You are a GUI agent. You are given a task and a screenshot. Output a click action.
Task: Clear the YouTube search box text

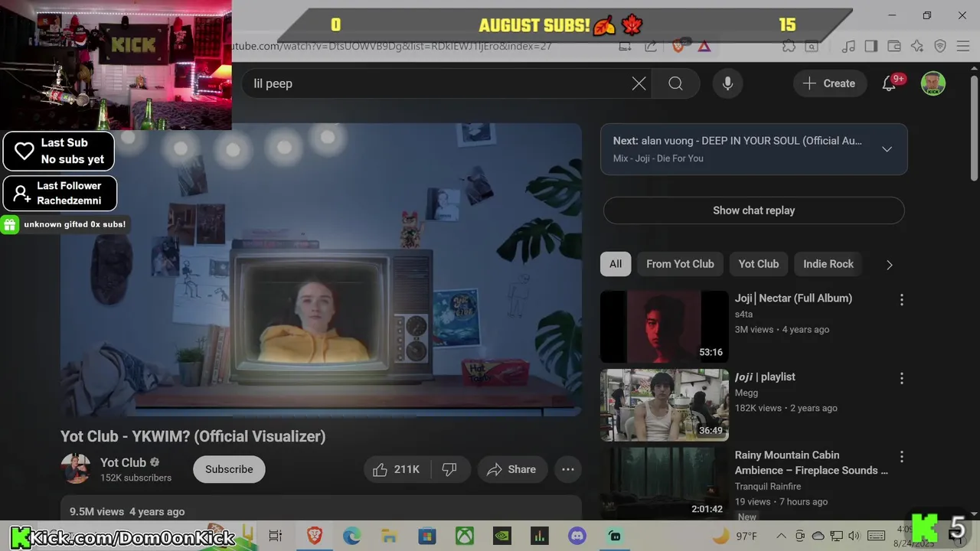click(639, 83)
